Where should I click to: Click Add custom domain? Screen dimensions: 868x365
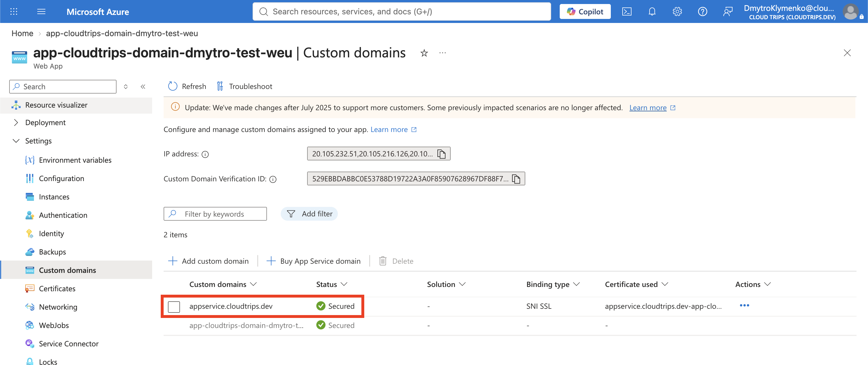click(209, 261)
